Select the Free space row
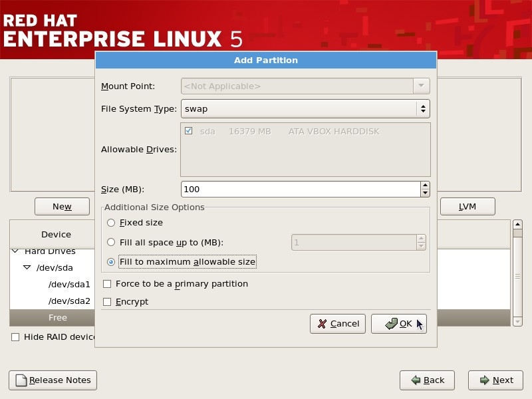Screen dimensions: 532x399 pyautogui.click(x=58, y=318)
